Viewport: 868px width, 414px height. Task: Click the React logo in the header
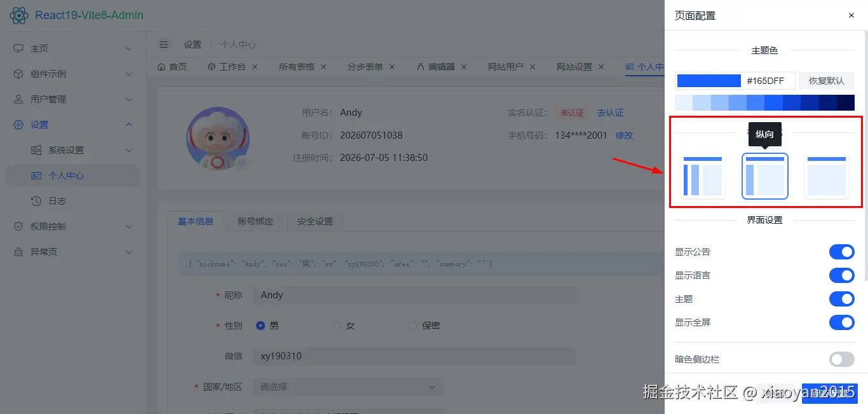coord(20,15)
